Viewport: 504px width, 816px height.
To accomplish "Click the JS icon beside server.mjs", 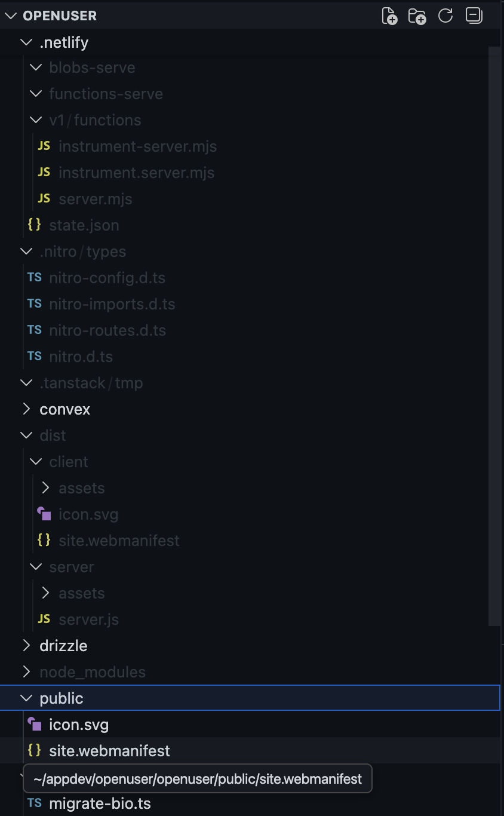I will pyautogui.click(x=44, y=199).
